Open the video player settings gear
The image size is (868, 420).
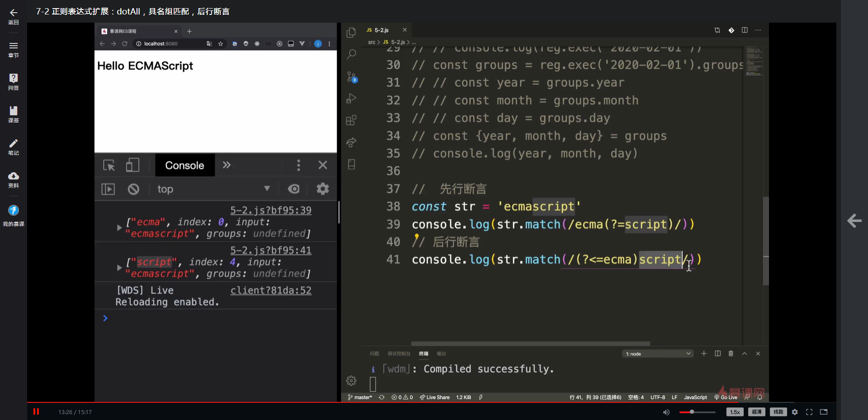click(795, 412)
